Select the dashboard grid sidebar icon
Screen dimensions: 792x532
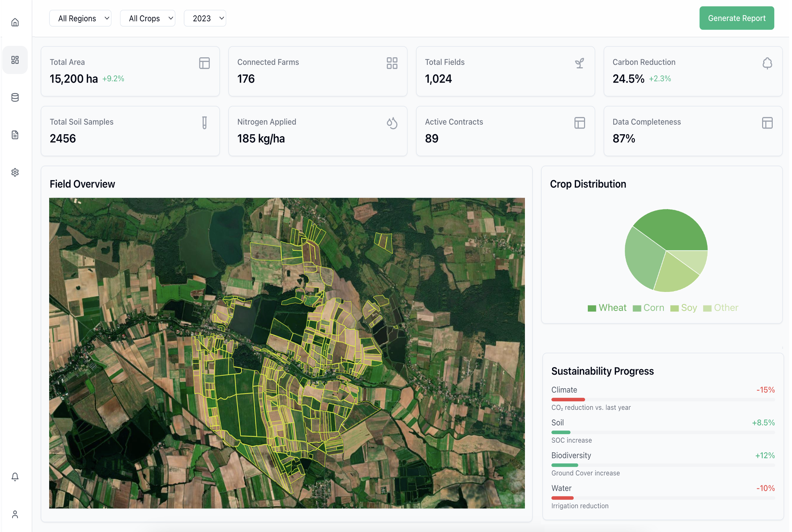tap(15, 60)
